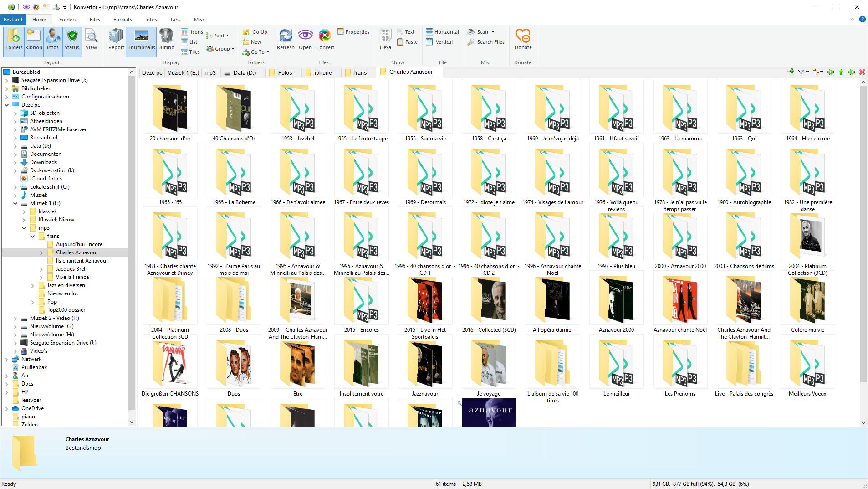Select Downloads in folder tree
The width and height of the screenshot is (868, 489).
coord(43,162)
